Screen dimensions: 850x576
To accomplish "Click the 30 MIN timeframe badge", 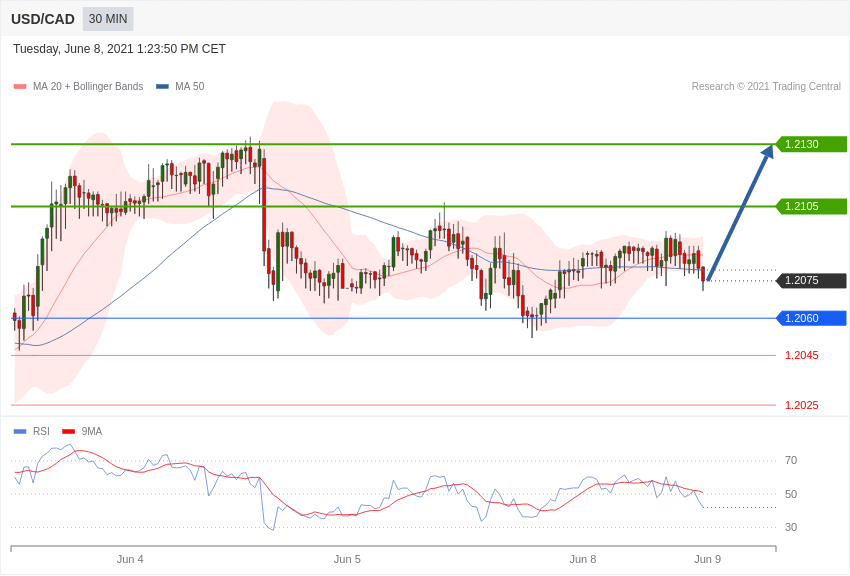I will point(108,19).
